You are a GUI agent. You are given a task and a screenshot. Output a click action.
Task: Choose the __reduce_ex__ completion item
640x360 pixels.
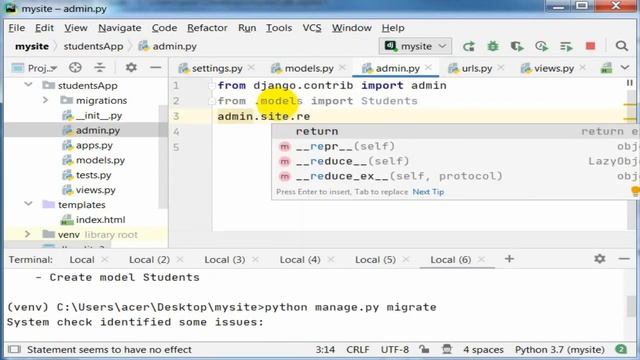[x=456, y=176]
